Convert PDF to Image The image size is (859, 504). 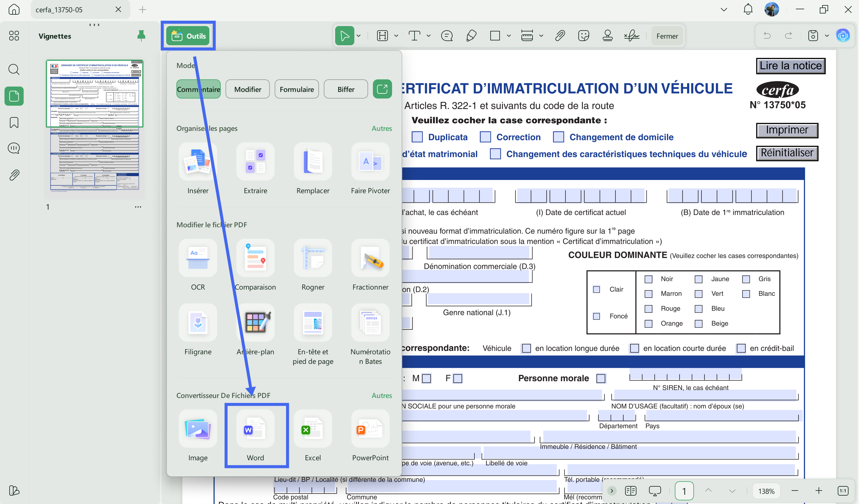coord(198,429)
